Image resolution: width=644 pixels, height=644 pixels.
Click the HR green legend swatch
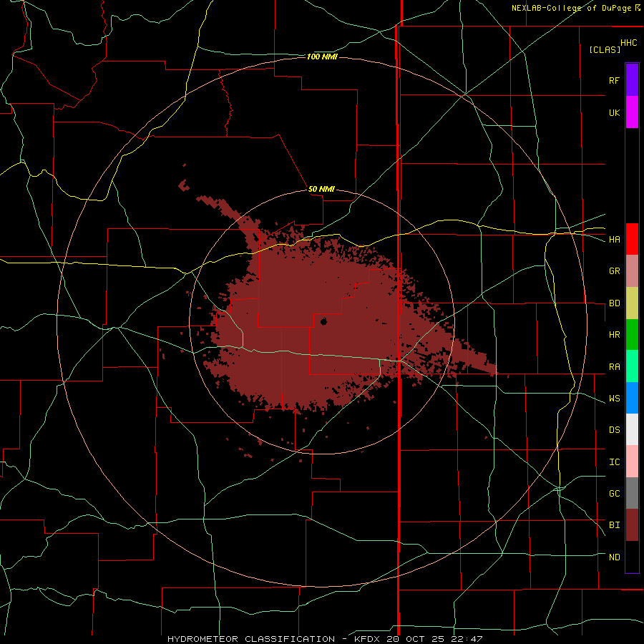click(632, 335)
